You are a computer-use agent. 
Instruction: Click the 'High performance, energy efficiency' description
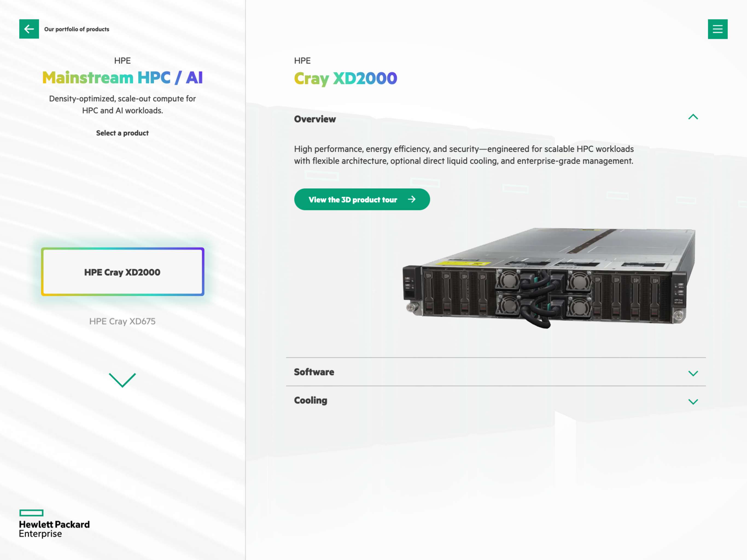point(464,155)
